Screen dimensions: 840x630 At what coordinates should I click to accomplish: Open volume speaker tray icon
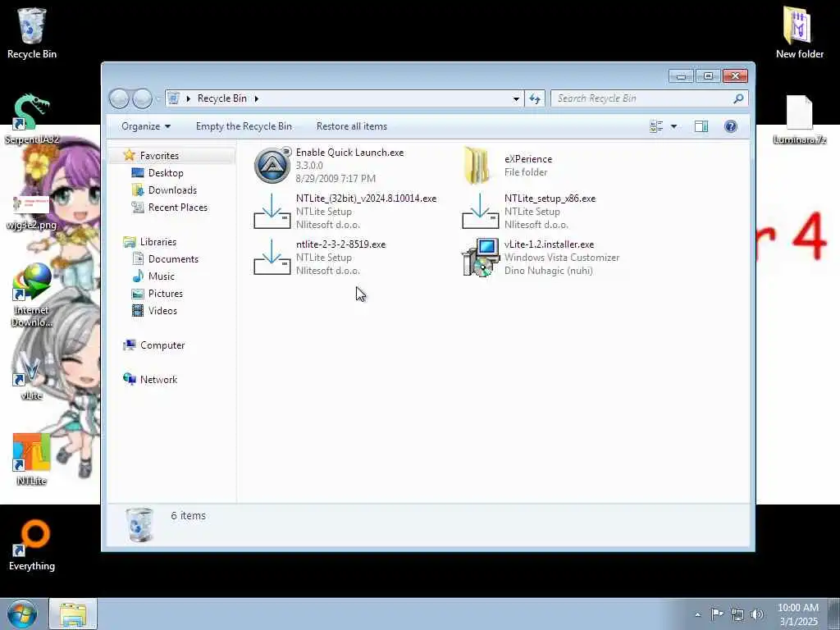(757, 614)
